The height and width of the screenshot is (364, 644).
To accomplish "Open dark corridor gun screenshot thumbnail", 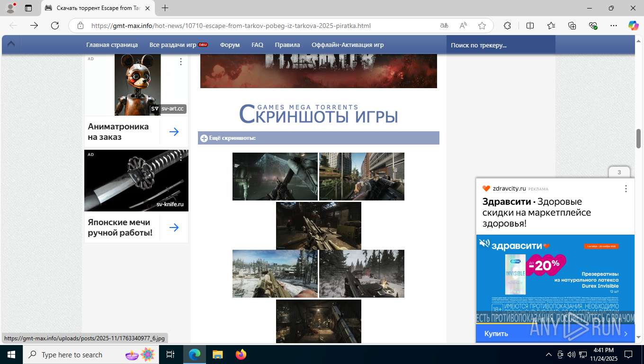I will (x=275, y=176).
